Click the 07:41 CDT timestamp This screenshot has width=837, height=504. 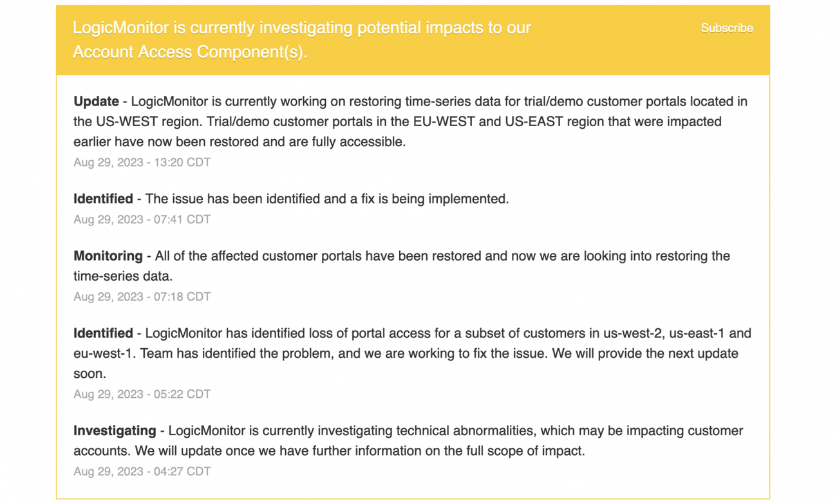[x=142, y=219]
